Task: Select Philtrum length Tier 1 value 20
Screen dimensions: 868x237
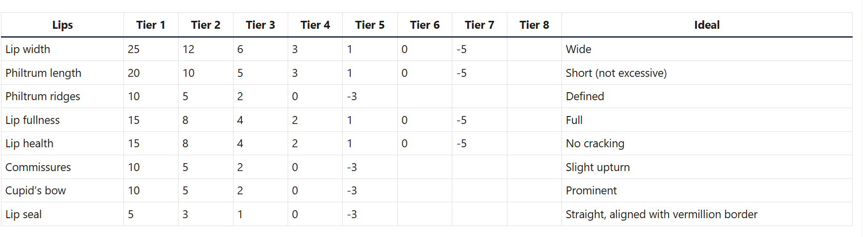Action: [133, 73]
